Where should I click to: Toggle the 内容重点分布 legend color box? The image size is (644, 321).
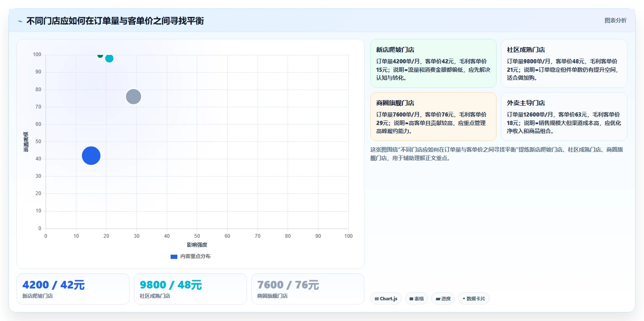(x=174, y=257)
